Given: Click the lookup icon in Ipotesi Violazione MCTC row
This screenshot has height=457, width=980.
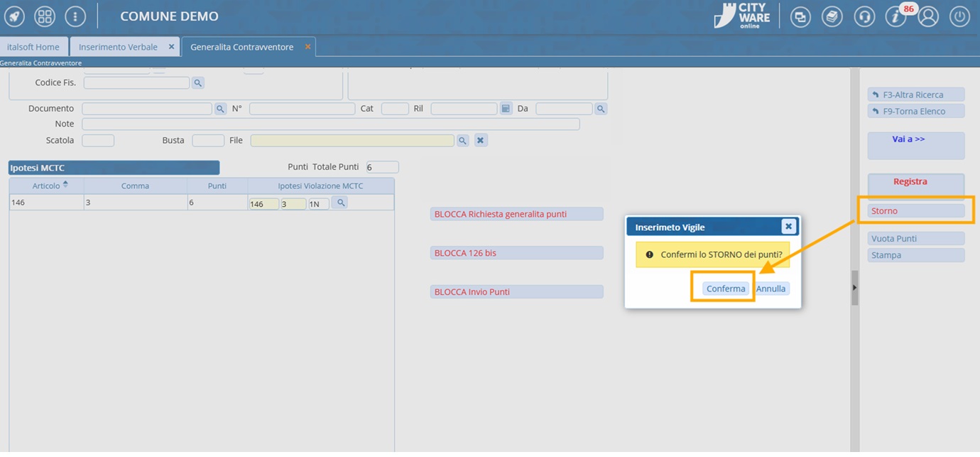Looking at the screenshot, I should coord(341,203).
